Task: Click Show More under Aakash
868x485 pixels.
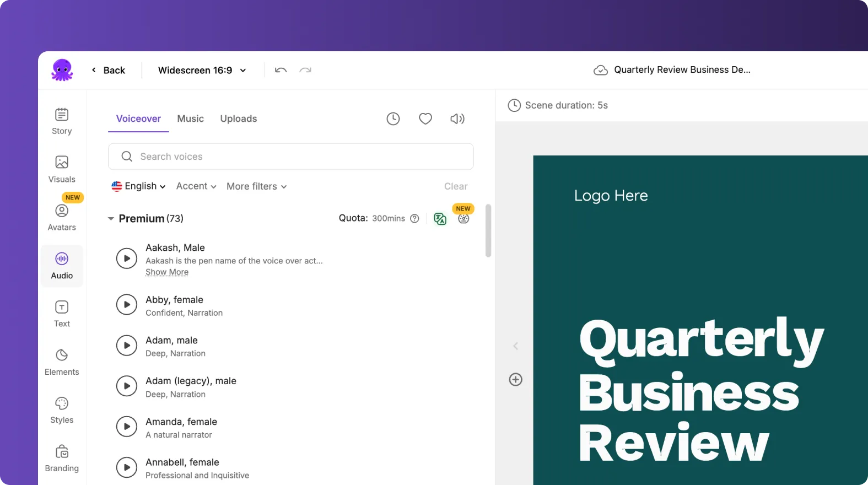Action: click(x=167, y=272)
